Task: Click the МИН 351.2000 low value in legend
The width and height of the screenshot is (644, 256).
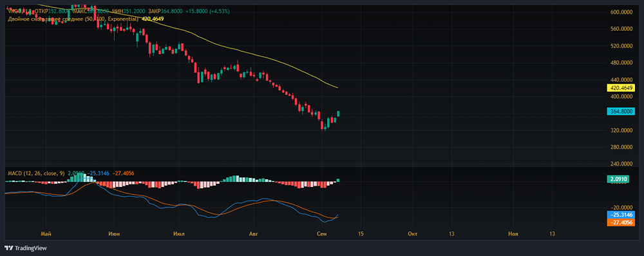Action: 129,11
